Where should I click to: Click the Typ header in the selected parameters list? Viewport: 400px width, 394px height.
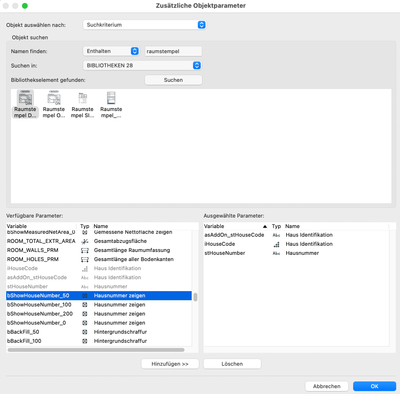(276, 226)
